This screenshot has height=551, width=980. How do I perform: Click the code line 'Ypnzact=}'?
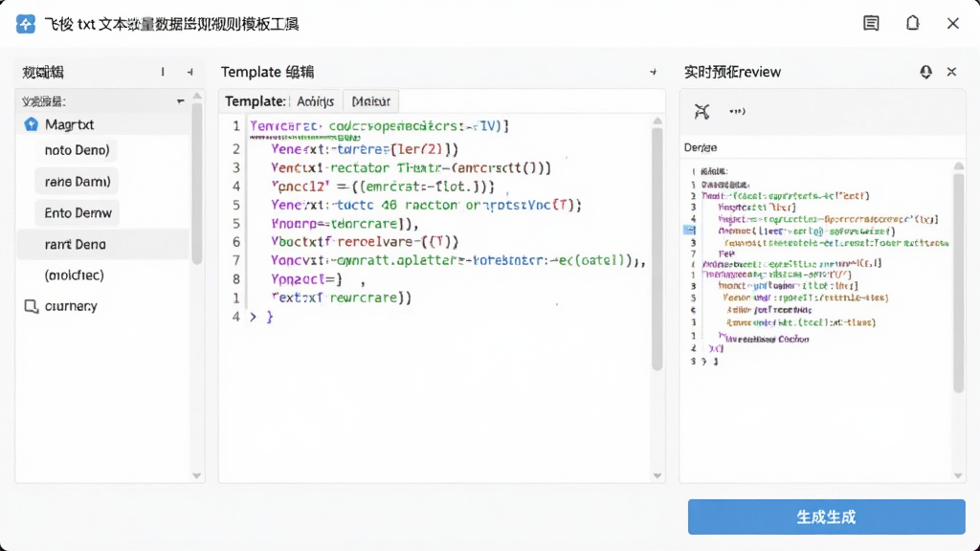coord(307,279)
